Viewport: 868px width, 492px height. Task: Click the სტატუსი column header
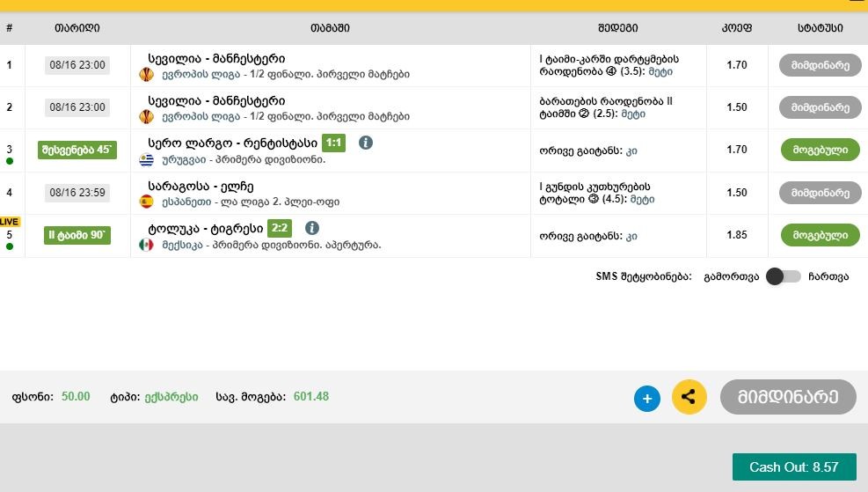click(820, 27)
